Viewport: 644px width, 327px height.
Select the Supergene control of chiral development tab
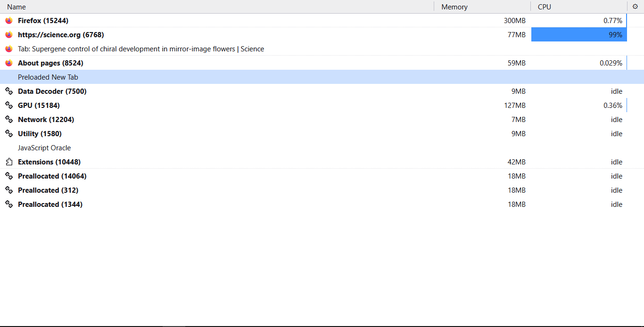pos(141,49)
